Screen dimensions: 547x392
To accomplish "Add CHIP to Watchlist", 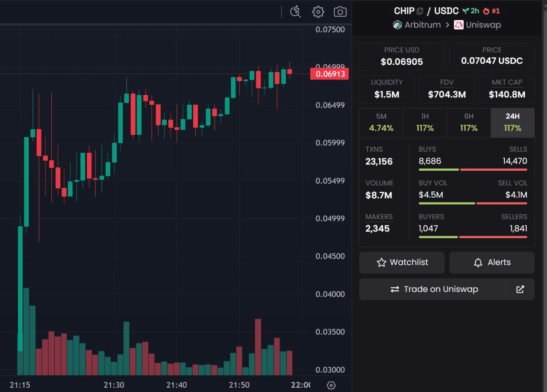I will [x=402, y=263].
